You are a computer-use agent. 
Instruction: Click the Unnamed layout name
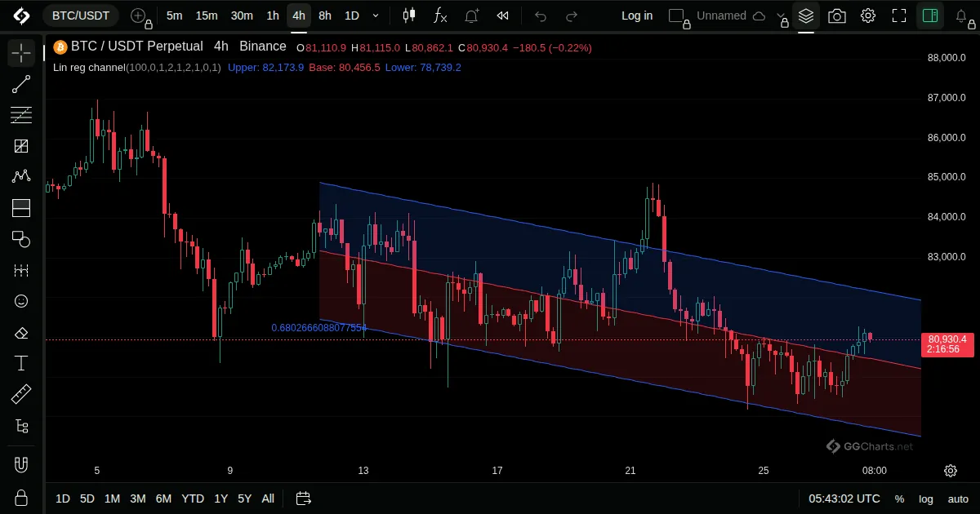[x=721, y=16]
